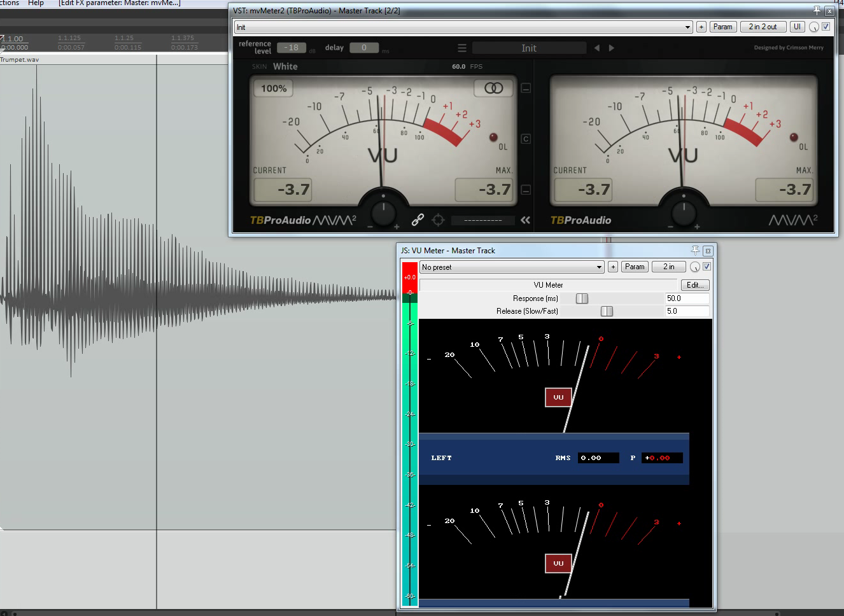Viewport: 844px width, 616px height.
Task: Click the Param button in mvMeter2 window
Action: [723, 27]
